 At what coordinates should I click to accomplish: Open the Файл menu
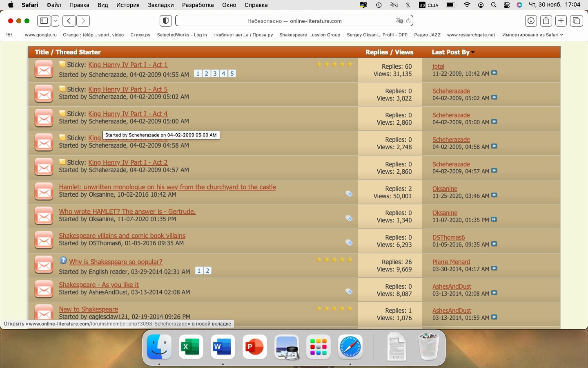tap(54, 5)
